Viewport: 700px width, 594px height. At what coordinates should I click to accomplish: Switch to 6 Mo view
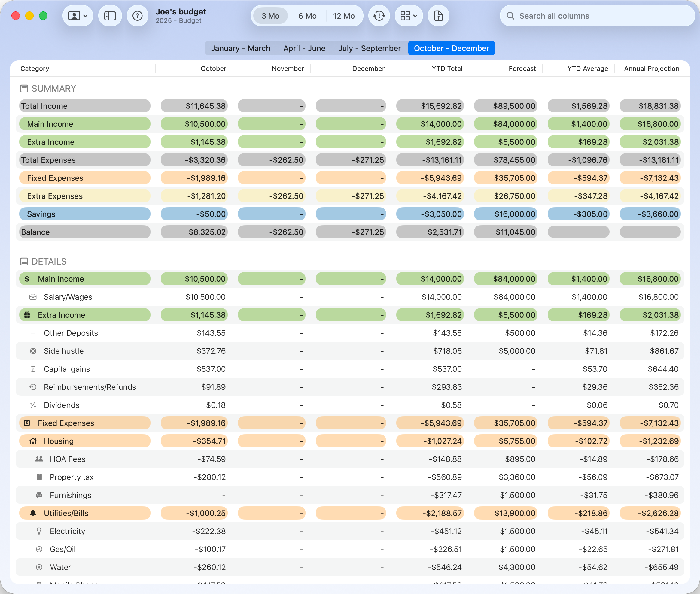(307, 16)
